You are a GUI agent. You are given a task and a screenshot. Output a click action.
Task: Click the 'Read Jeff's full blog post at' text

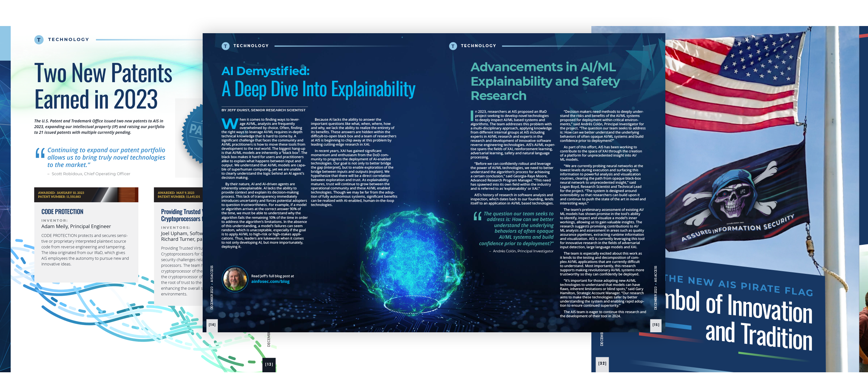pos(272,276)
